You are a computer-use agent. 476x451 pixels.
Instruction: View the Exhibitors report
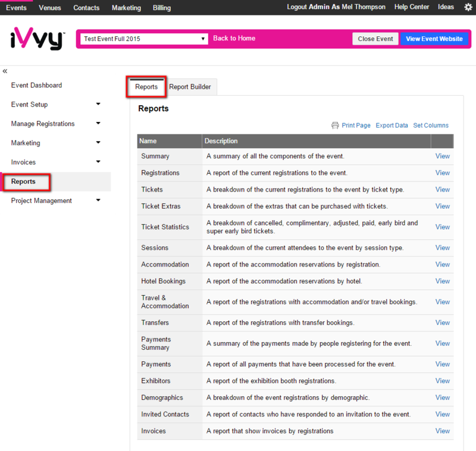[x=442, y=381]
